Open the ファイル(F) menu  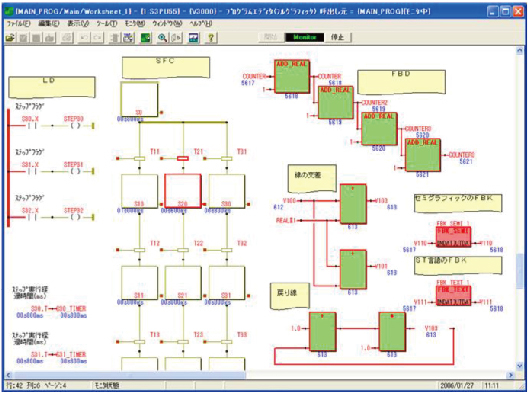point(19,24)
